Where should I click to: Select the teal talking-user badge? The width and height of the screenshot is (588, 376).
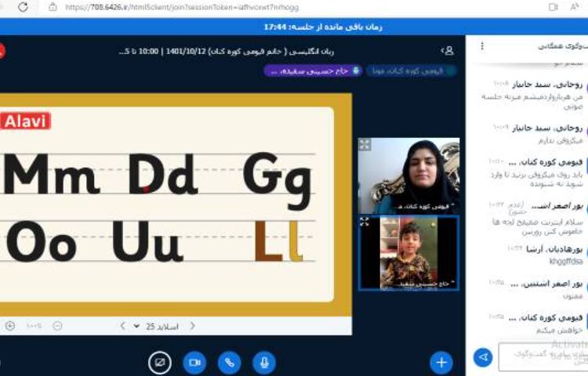tap(412, 70)
